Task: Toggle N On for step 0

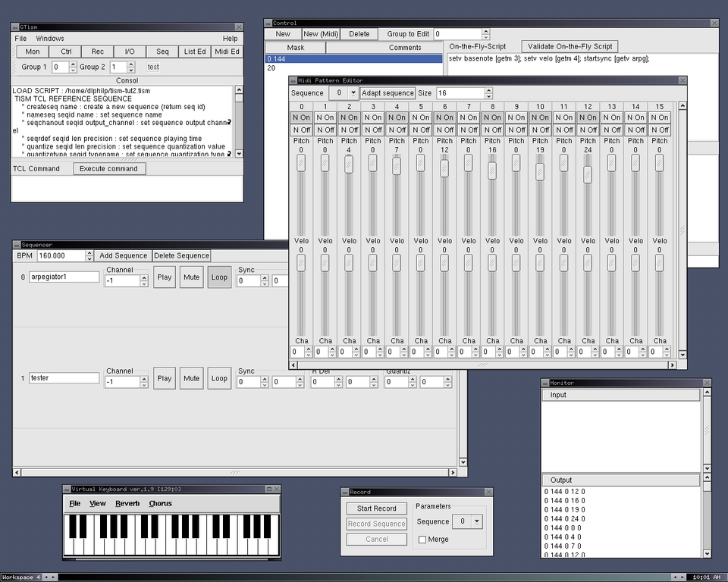Action: [x=301, y=117]
